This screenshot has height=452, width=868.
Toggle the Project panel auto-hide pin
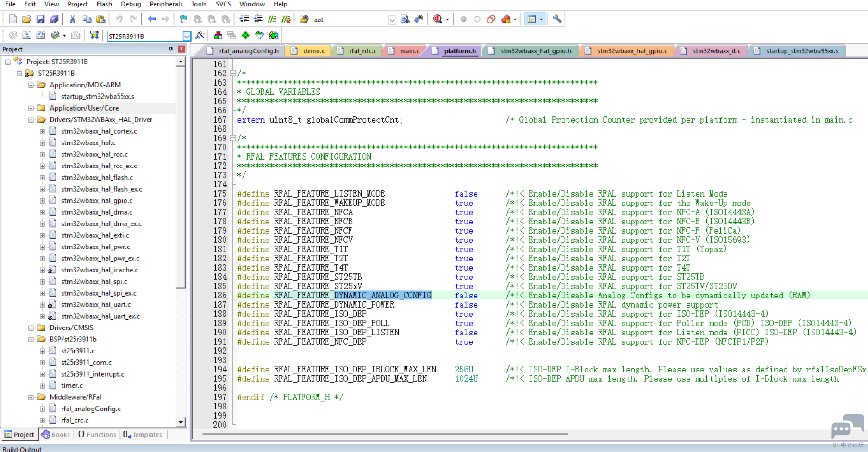coord(171,49)
